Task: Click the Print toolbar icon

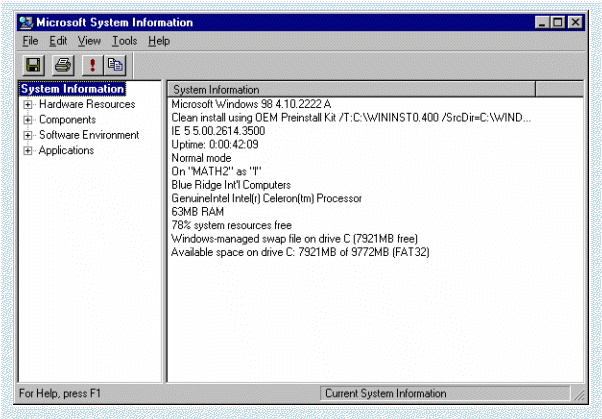Action: click(62, 65)
